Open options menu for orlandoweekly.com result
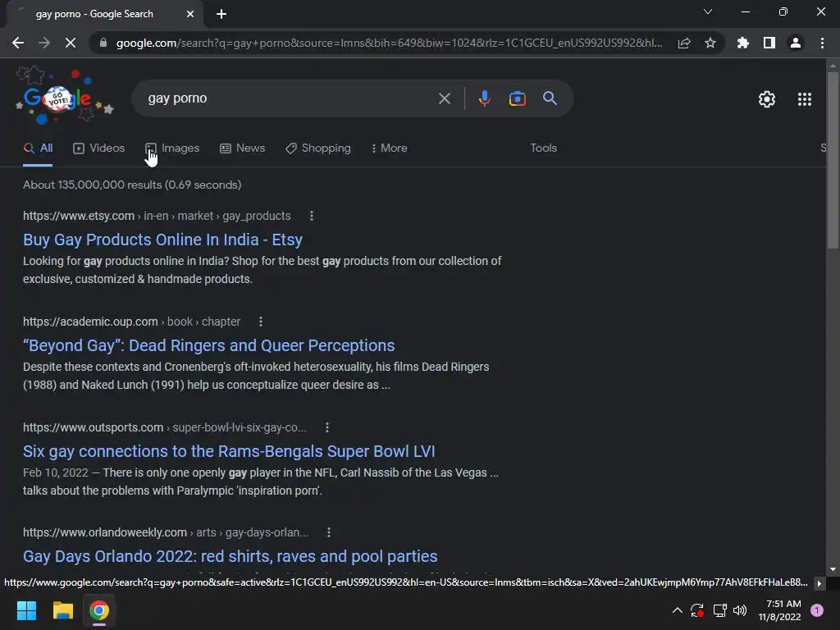The height and width of the screenshot is (630, 840). click(x=328, y=532)
